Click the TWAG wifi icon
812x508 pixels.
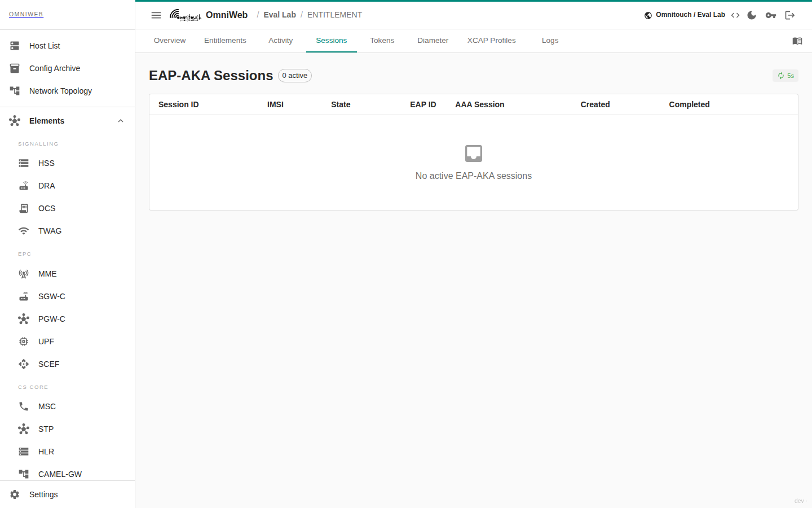pyautogui.click(x=24, y=231)
